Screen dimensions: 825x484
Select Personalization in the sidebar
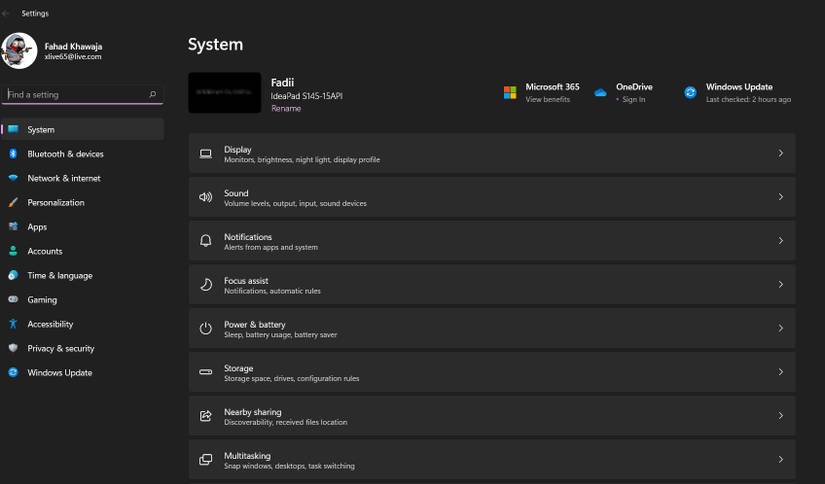56,202
